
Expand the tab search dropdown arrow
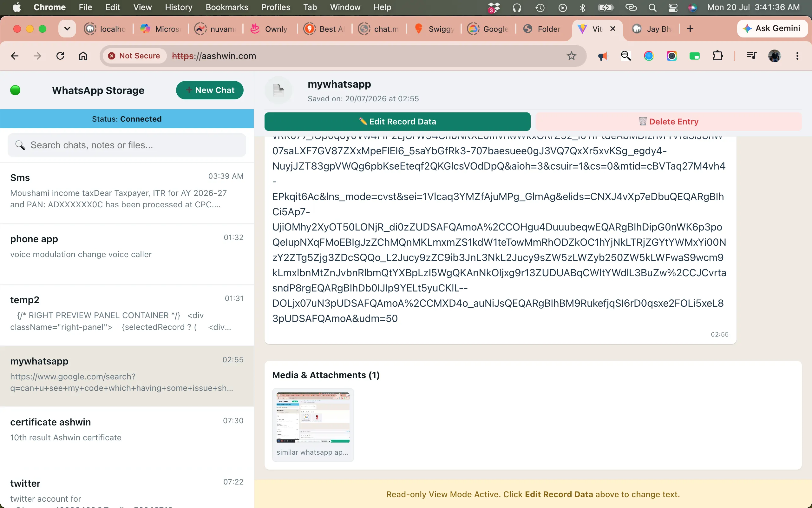[x=67, y=29]
